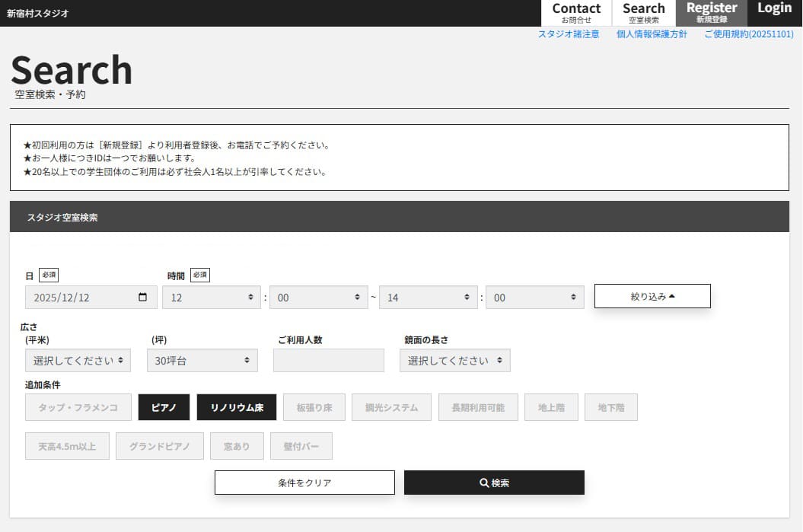Viewport: 803px width, 532px height.
Task: Click the ご利用人数 input field
Action: pos(329,361)
